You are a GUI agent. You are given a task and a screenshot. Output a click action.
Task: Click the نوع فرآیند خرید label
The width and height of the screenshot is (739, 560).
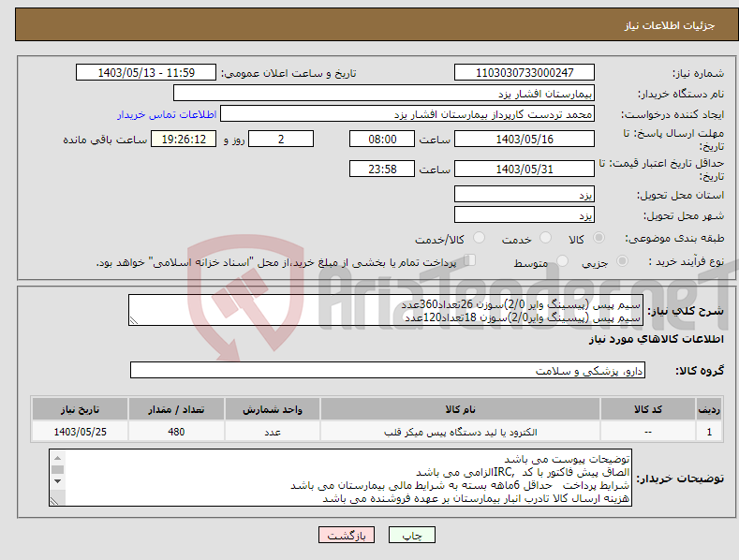(x=687, y=261)
